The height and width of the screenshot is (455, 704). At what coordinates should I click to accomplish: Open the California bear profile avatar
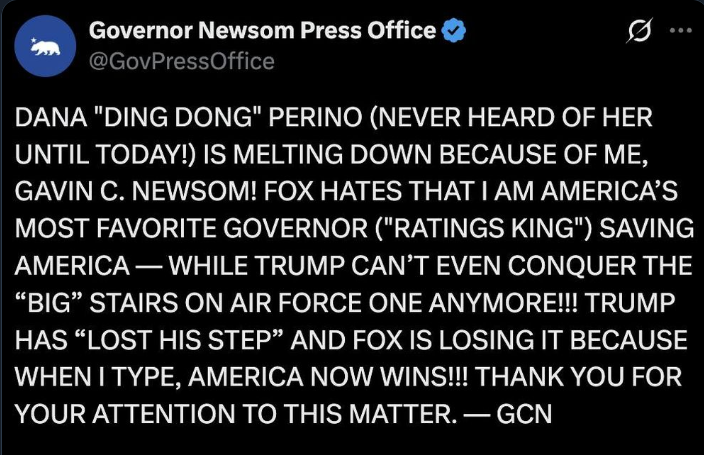[x=45, y=46]
